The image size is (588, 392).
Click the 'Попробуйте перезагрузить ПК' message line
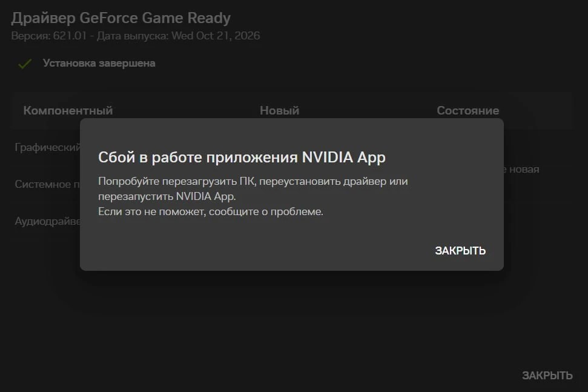tap(253, 181)
